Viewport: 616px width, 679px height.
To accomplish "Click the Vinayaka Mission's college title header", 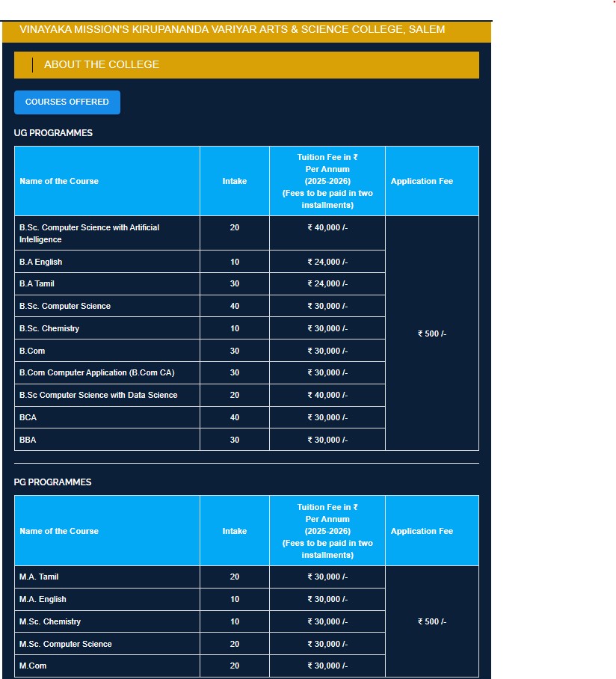I will (246, 31).
